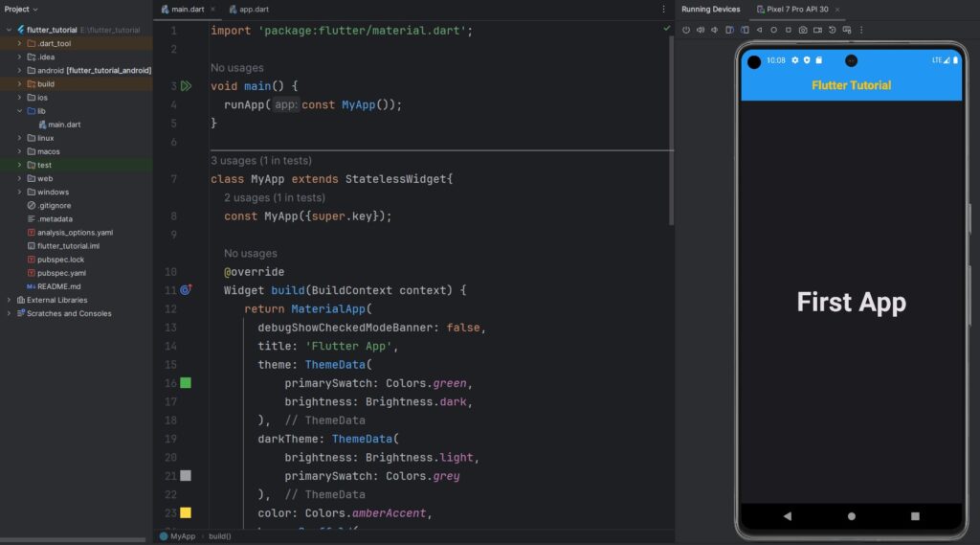Click the Project panel horizontal scrollbar

pos(73,539)
